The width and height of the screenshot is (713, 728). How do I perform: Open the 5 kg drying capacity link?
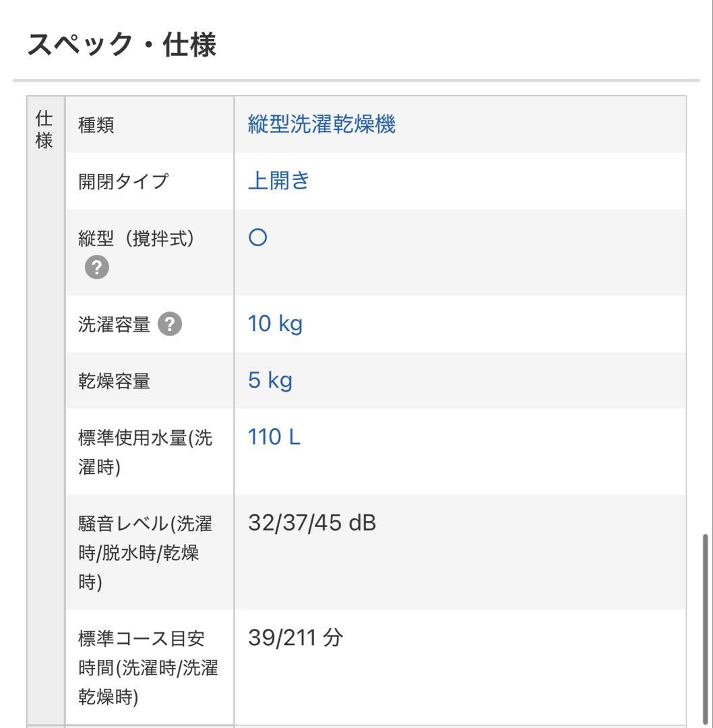point(270,381)
